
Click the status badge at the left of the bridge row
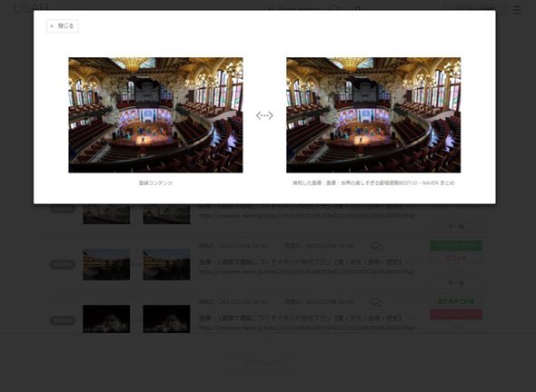coord(63,264)
